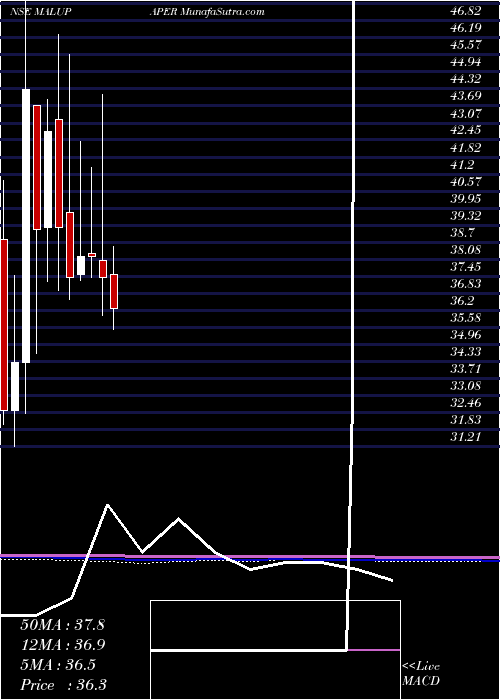The width and height of the screenshot is (500, 700).
Task: Click the 32.46 price axis label
Action: click(x=465, y=402)
